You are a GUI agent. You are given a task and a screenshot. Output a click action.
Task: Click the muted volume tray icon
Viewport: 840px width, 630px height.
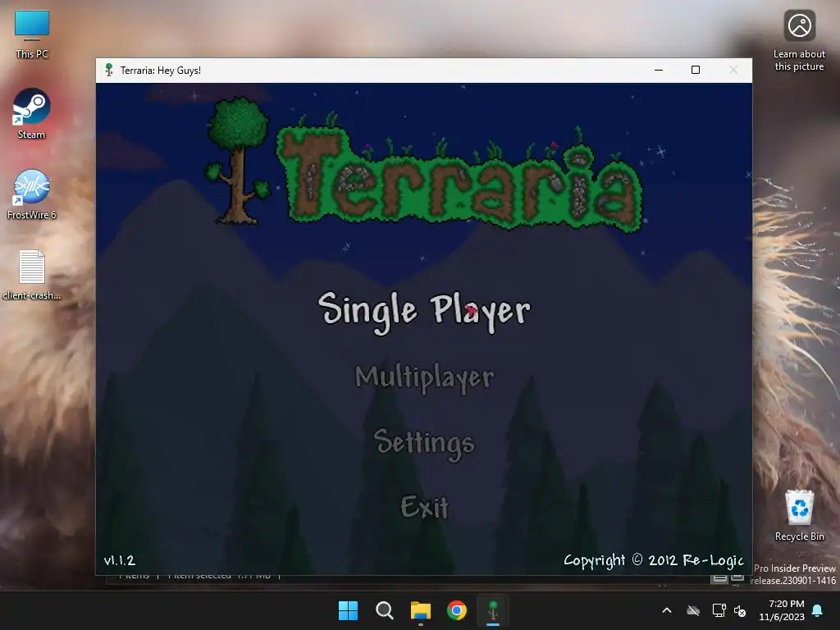740,610
